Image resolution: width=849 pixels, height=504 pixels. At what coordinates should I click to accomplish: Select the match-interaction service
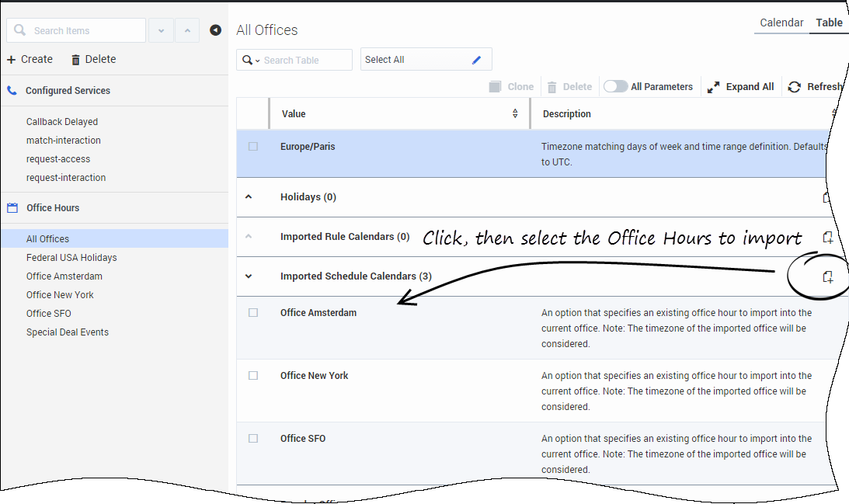[64, 141]
